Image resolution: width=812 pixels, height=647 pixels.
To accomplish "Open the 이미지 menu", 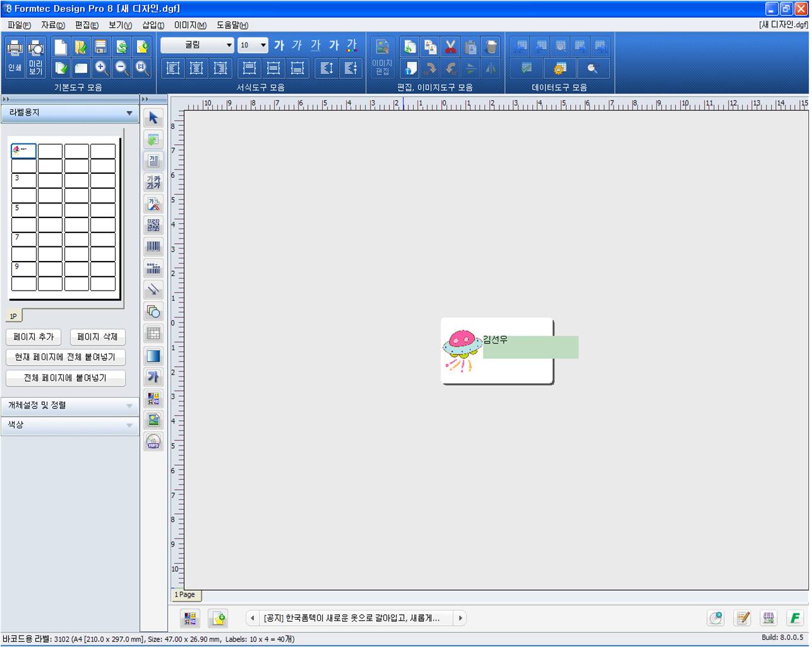I will point(190,25).
